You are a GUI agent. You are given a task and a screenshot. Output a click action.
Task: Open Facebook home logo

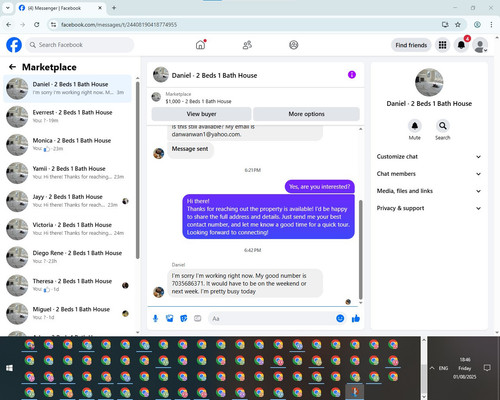coord(14,45)
